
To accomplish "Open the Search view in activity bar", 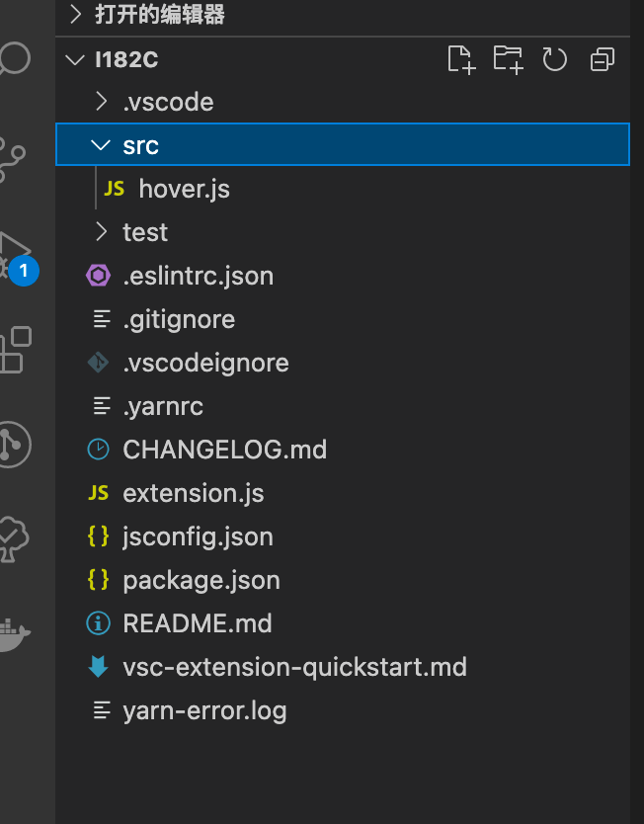I will [14, 58].
